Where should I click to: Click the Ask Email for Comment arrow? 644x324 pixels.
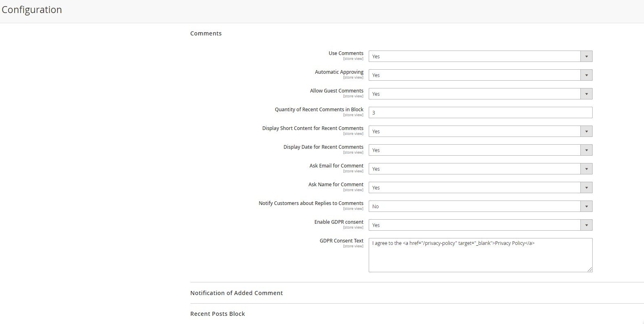586,169
